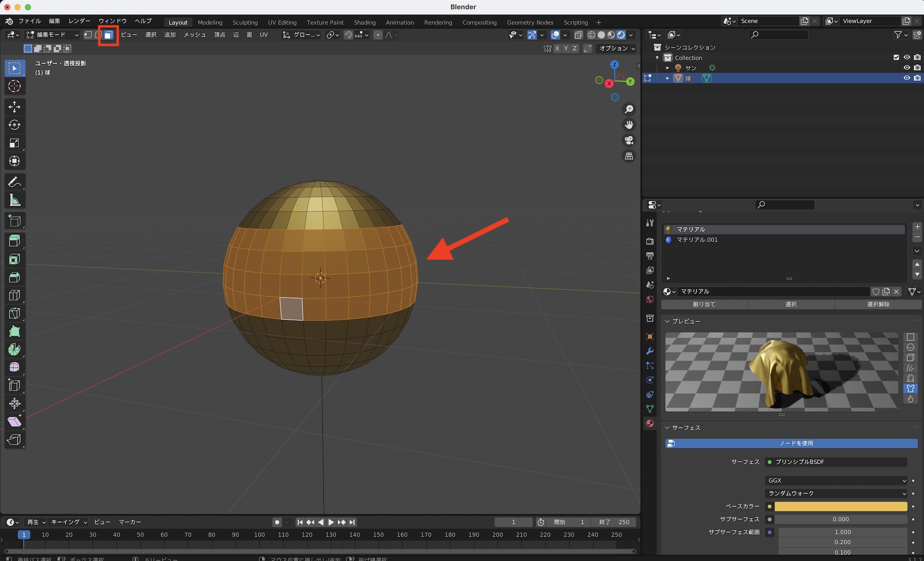924x561 pixels.
Task: Toggle camera view in viewport
Action: pos(629,140)
